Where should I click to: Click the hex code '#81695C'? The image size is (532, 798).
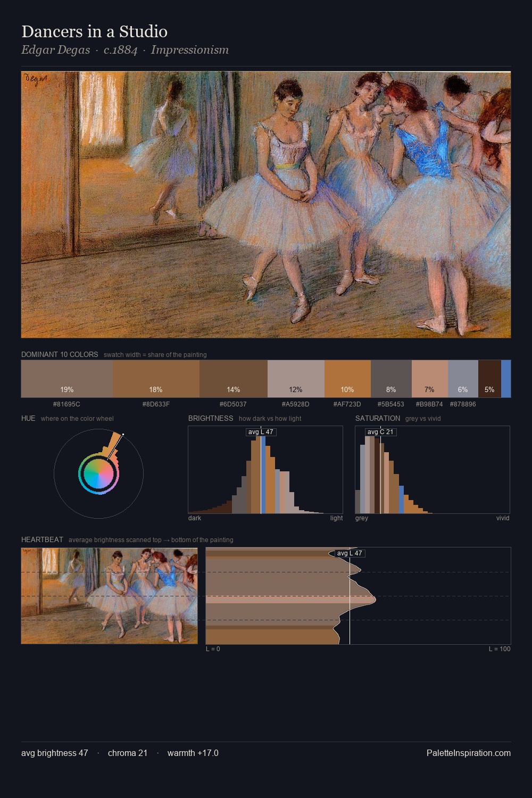67,404
